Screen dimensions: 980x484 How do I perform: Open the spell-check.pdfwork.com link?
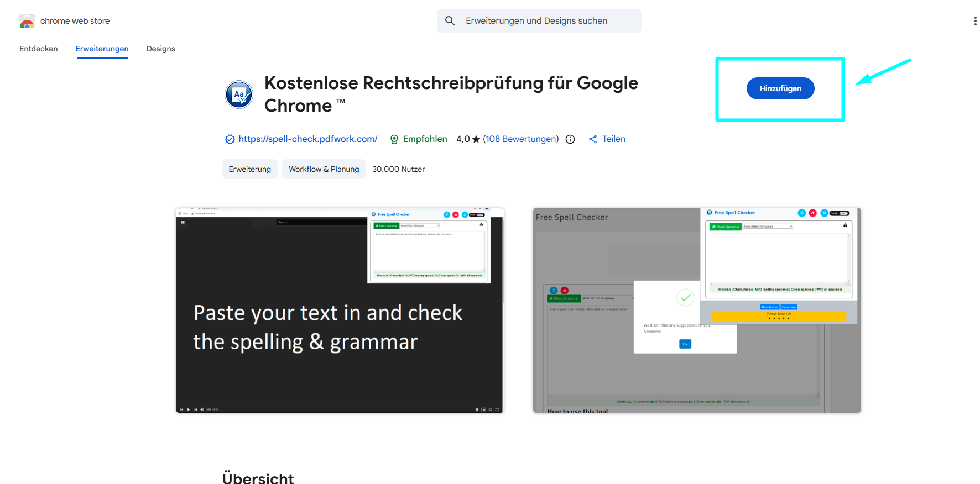[308, 139]
